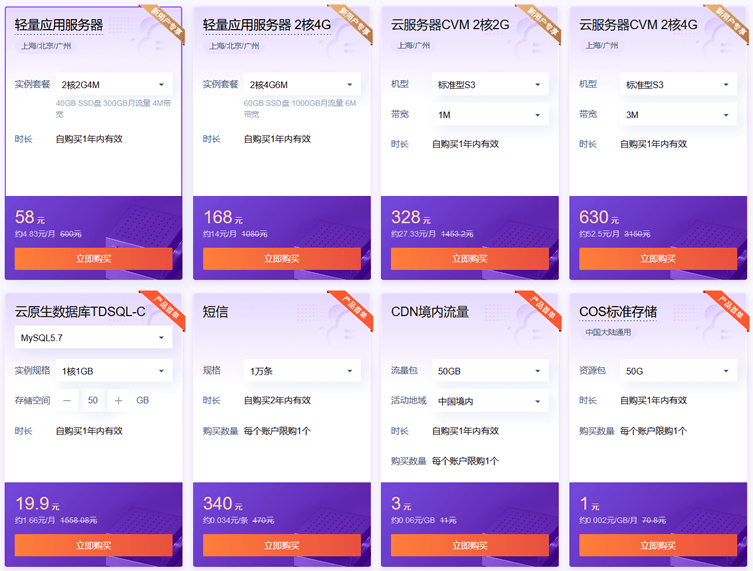Open the MySQL5.7 version dropdown
Image resolution: width=753 pixels, height=571 pixels.
point(93,338)
